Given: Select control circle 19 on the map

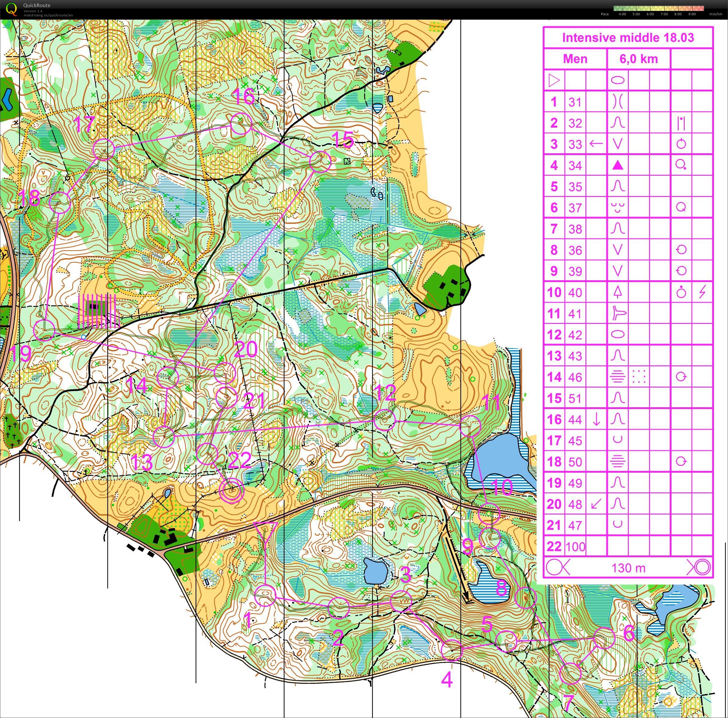Looking at the screenshot, I should 45,330.
